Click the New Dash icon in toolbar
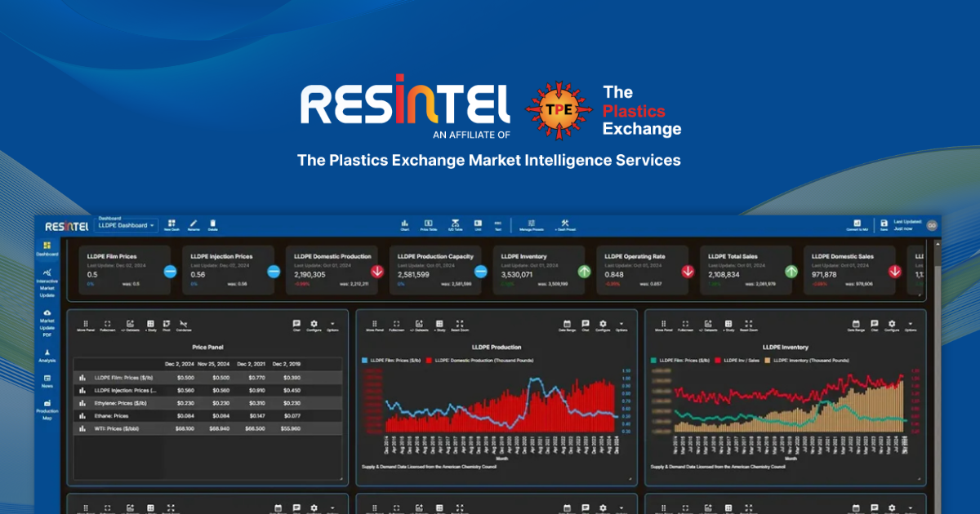The height and width of the screenshot is (514, 980). click(171, 224)
